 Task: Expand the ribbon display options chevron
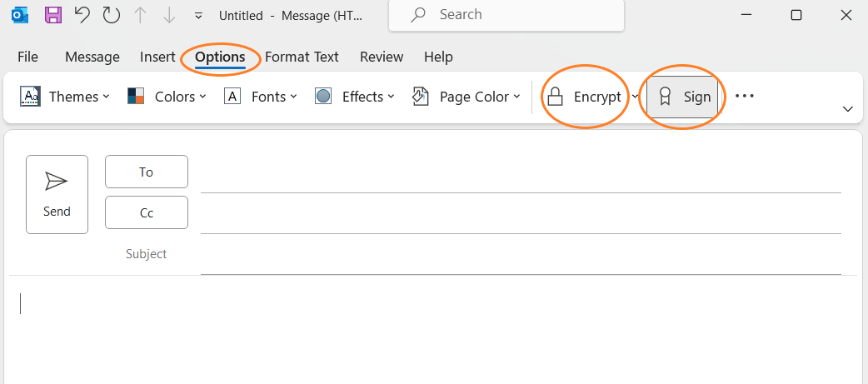point(847,109)
